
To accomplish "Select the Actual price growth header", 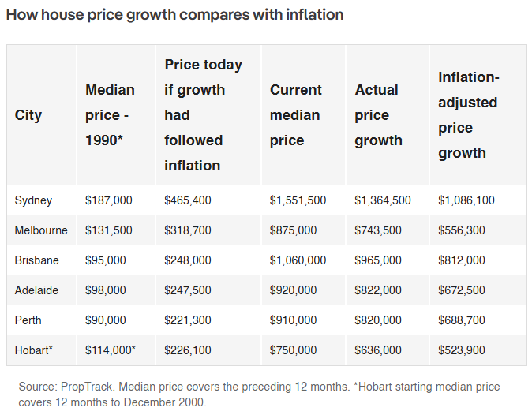I will pyautogui.click(x=378, y=115).
